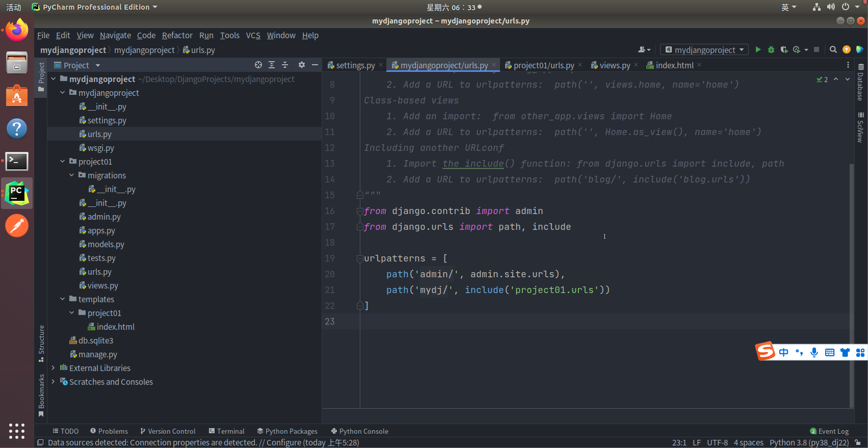Collapse migrations folder in tree

click(71, 175)
